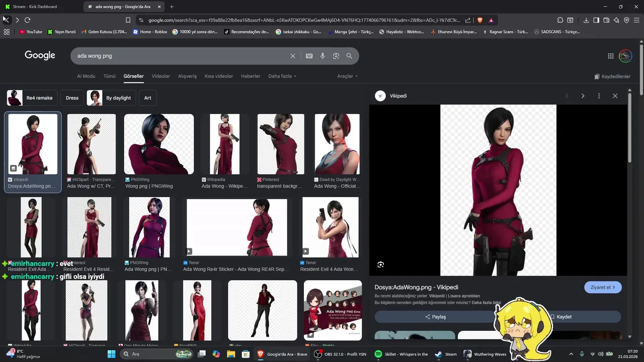644x362 pixels.
Task: Open Gelen Kutusu Gmail bookmark
Action: coord(103,32)
